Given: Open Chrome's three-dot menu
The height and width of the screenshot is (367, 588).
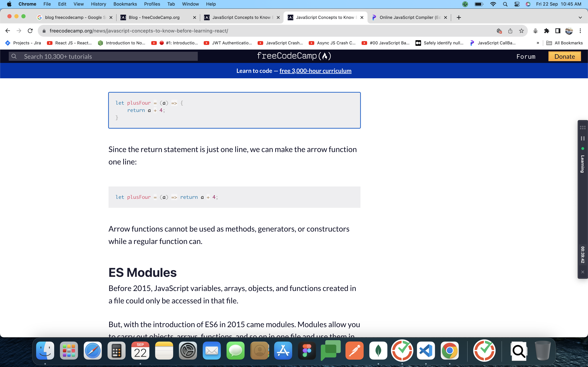Looking at the screenshot, I should 580,31.
